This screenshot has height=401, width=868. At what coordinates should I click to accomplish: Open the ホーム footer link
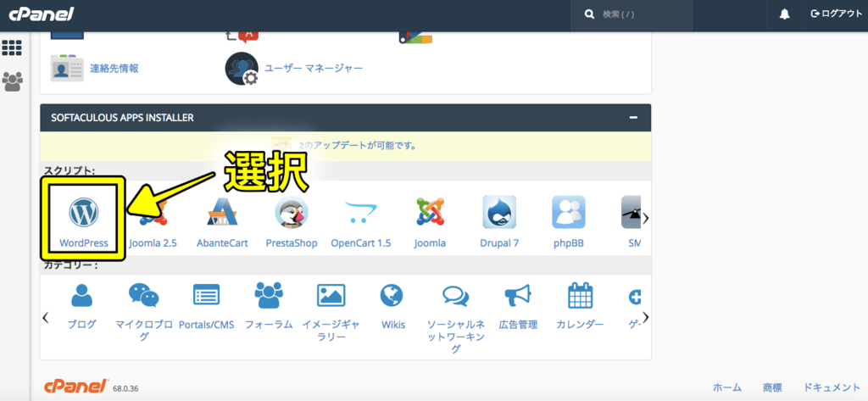(x=726, y=387)
